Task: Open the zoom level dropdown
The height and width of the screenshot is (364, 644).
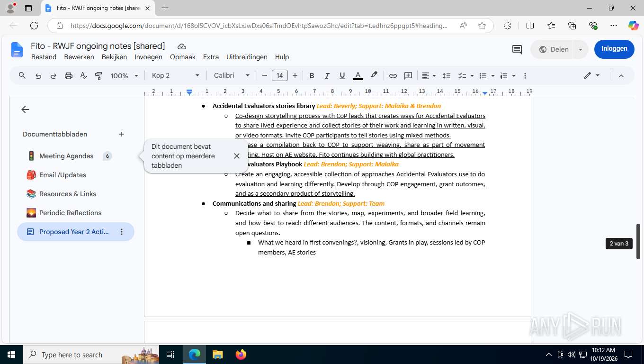Action: click(125, 76)
